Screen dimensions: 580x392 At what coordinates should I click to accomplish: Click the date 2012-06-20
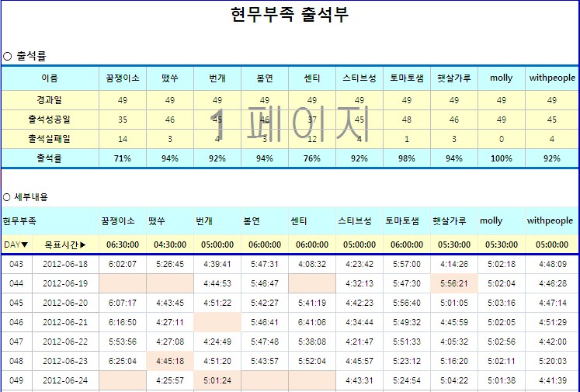pyautogui.click(x=65, y=303)
